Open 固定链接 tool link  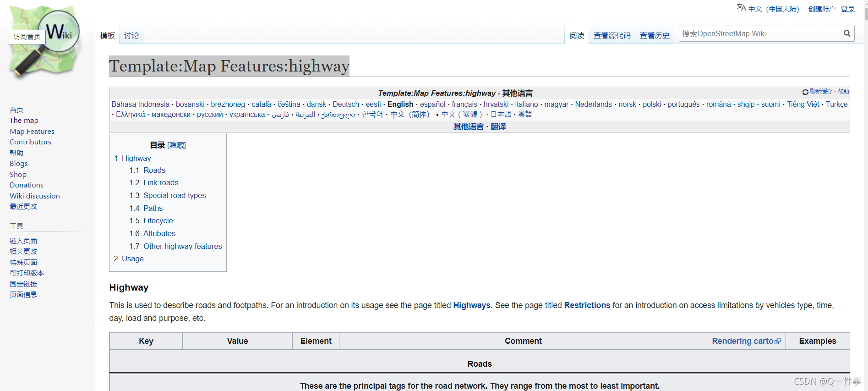[x=23, y=284]
